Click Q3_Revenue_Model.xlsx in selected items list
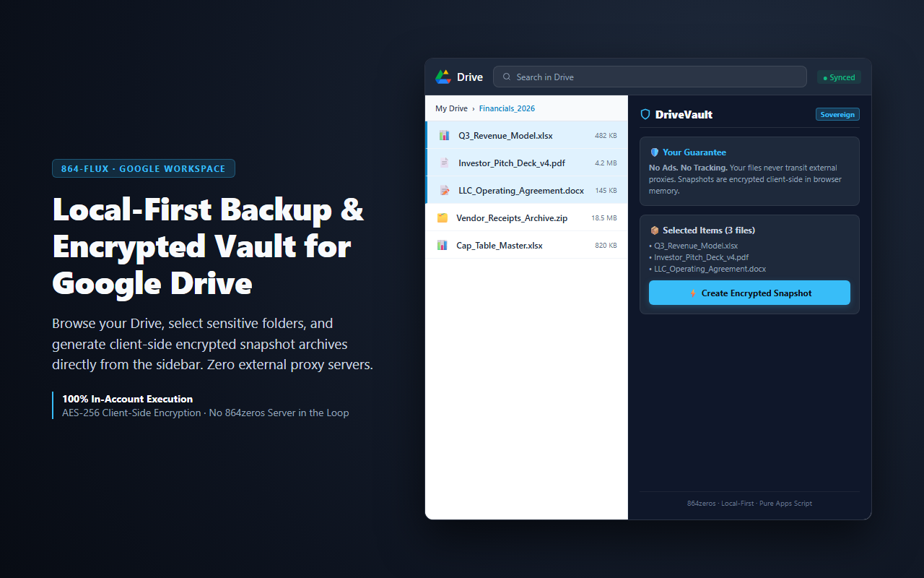Screen dimensions: 924x578 tap(696, 246)
